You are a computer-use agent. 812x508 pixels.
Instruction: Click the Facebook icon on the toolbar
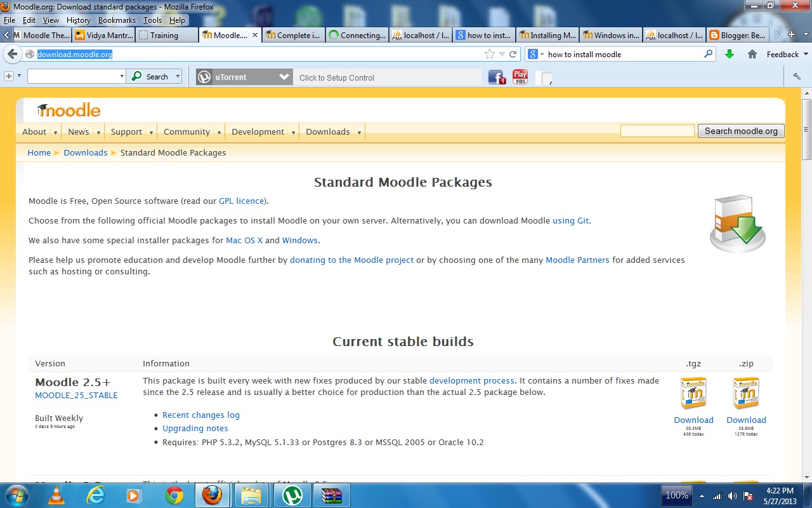click(497, 77)
